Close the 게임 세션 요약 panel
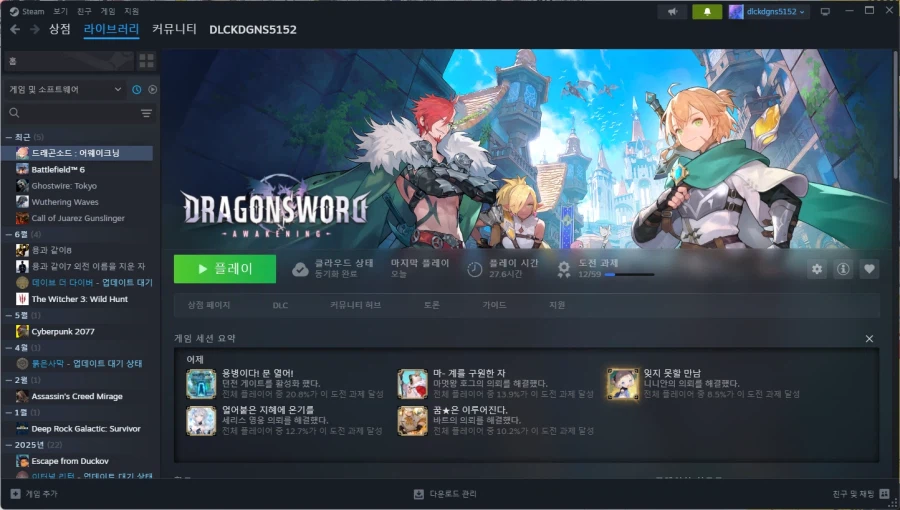 click(x=870, y=339)
